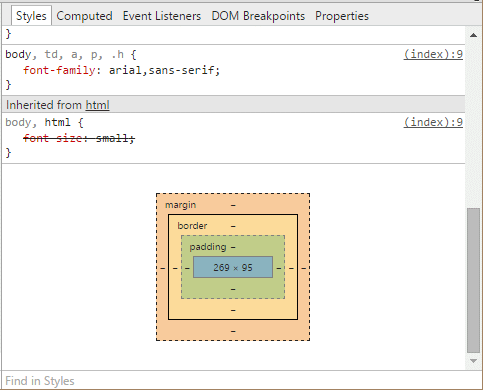Viewport: 483px width, 390px height.
Task: Open the (index):9 link beside body, html rule
Action: tap(433, 122)
